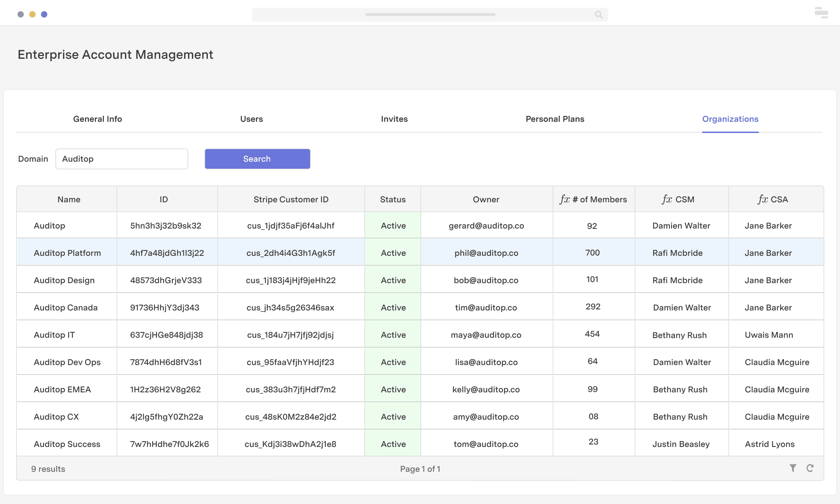Click inside the Domain input field
The image size is (840, 504).
coord(121,159)
